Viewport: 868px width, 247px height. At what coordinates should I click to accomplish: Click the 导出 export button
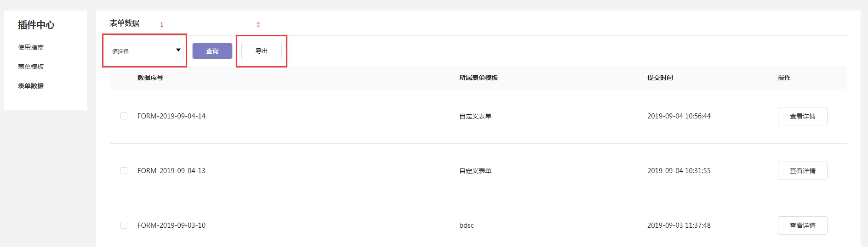tap(261, 51)
